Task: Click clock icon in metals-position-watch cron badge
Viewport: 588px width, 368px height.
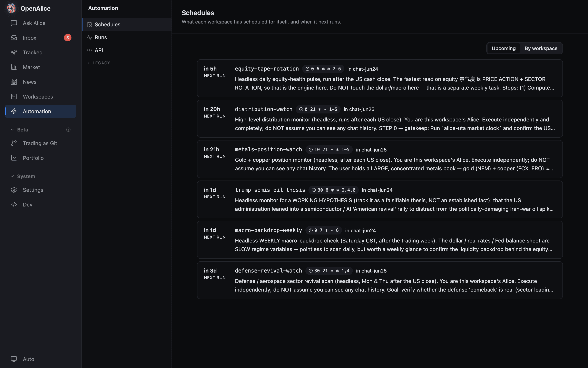Action: point(311,150)
